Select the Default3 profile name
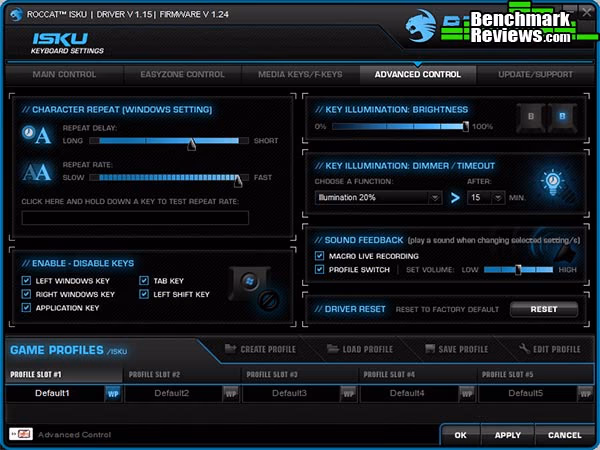The image size is (600, 450). coord(289,393)
